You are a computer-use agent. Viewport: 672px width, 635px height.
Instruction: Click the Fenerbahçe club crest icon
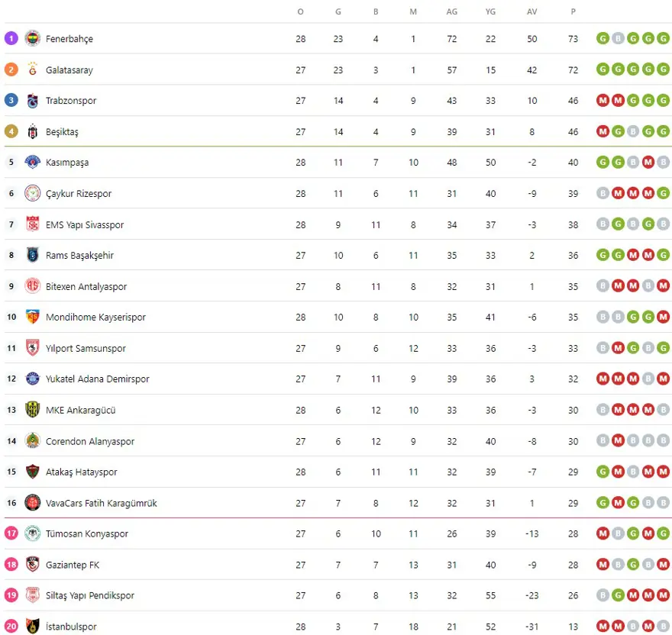(x=33, y=38)
